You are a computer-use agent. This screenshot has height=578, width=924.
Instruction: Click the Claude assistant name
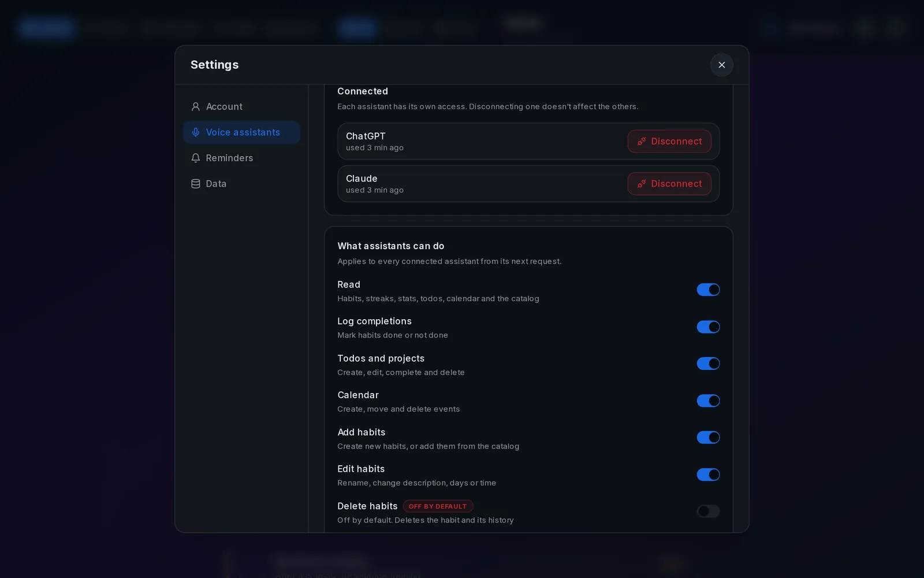coord(362,179)
